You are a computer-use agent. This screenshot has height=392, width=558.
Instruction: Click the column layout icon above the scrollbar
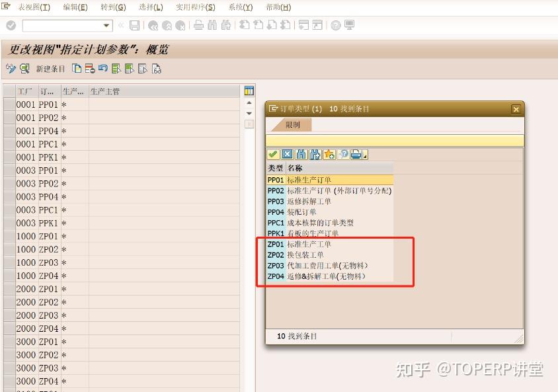(248, 91)
